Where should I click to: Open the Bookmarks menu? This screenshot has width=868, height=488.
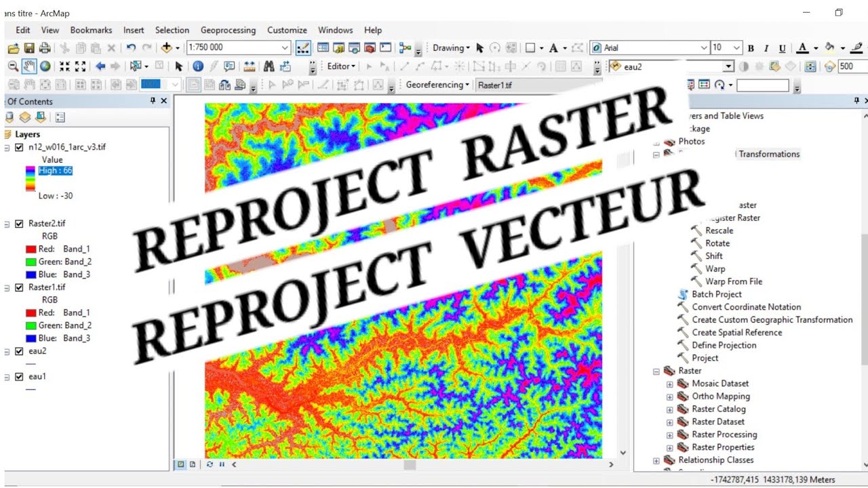92,30
